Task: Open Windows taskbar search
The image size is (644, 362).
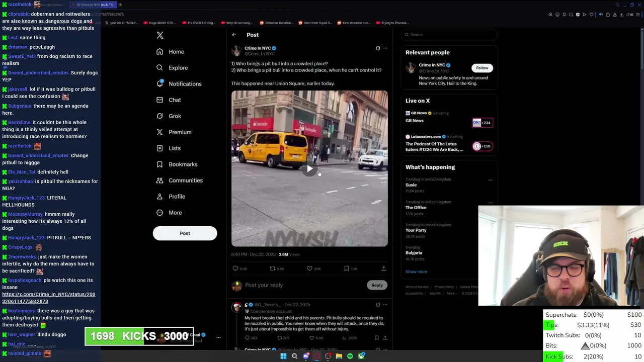Action: click(295, 356)
